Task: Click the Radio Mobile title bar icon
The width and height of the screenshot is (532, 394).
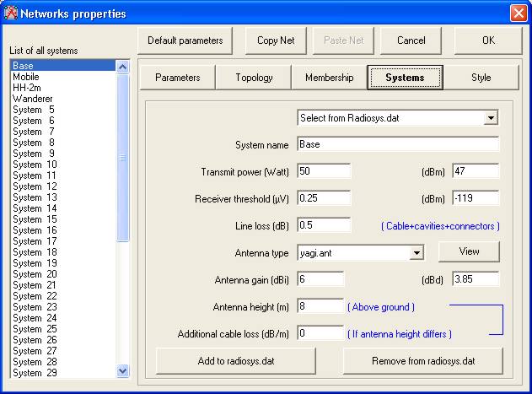Action: pyautogui.click(x=10, y=13)
